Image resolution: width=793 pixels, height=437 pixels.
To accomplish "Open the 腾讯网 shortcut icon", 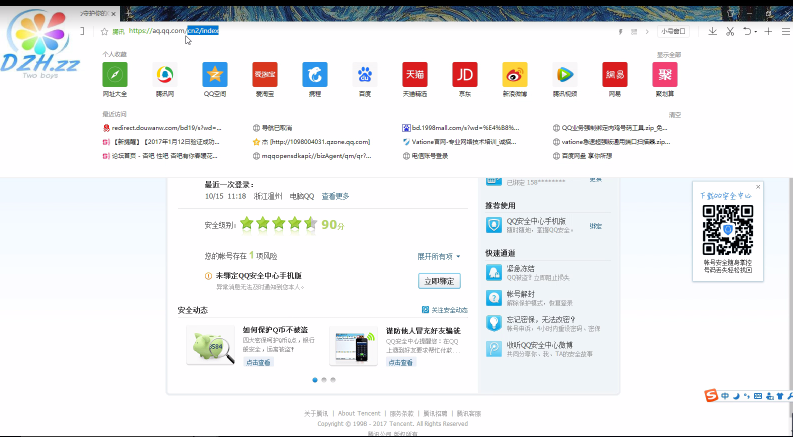I will click(165, 75).
